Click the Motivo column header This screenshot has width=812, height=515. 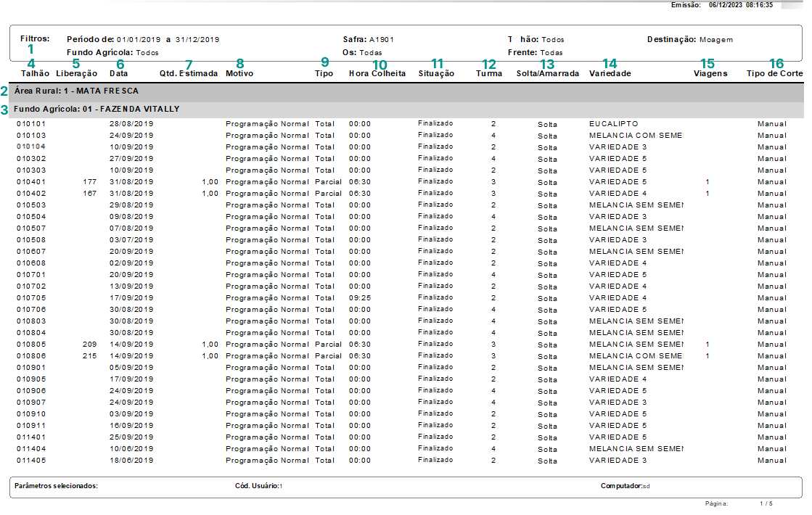point(239,73)
